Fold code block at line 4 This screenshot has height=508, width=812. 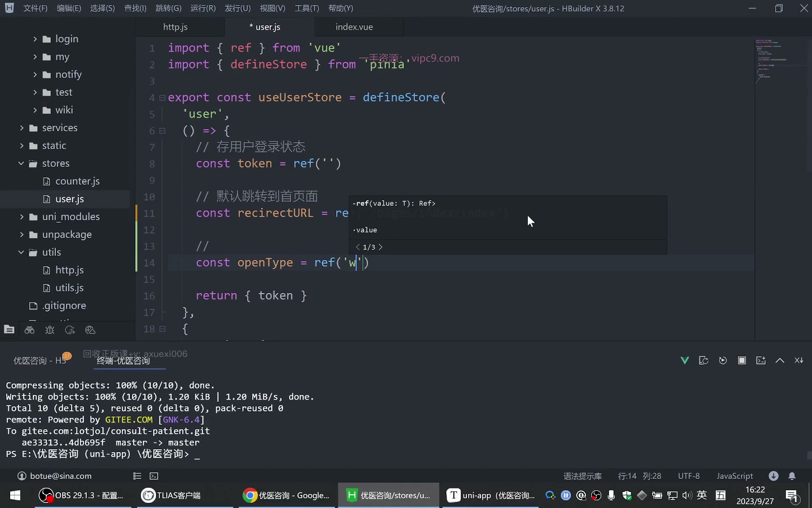pos(162,98)
